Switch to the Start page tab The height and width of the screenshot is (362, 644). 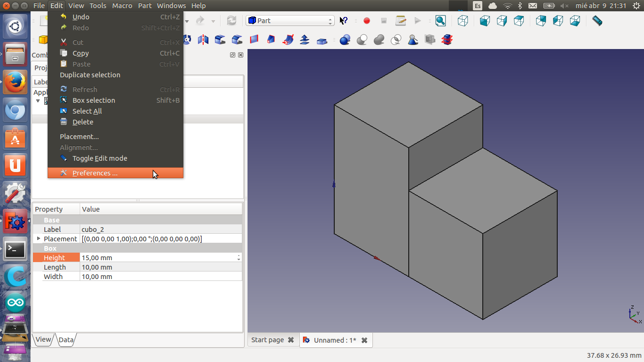[267, 340]
